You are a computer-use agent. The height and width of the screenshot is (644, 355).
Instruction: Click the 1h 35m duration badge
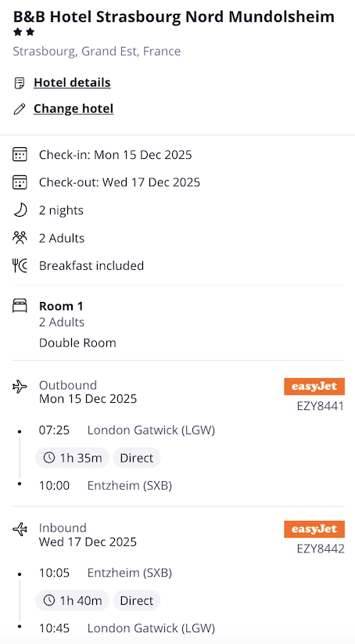pos(72,458)
